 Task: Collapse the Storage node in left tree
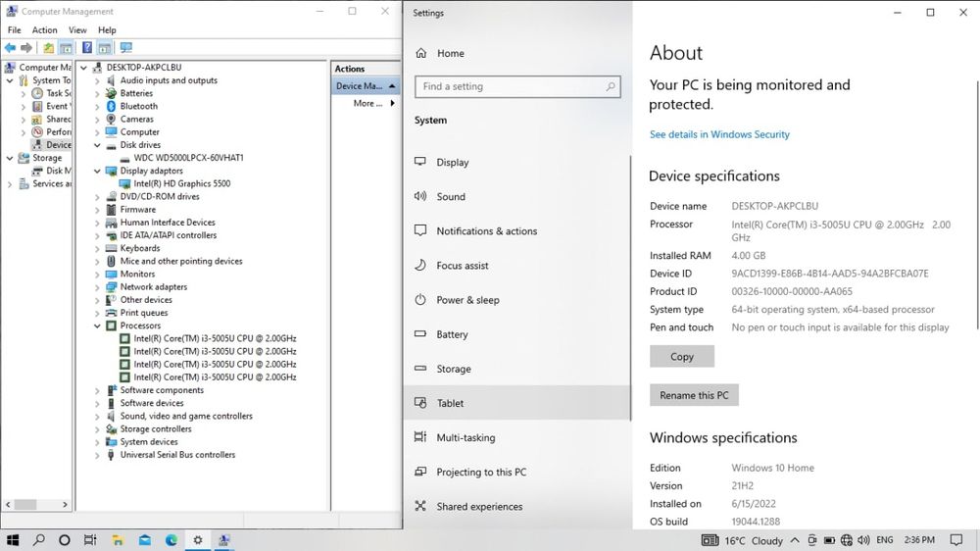[10, 158]
